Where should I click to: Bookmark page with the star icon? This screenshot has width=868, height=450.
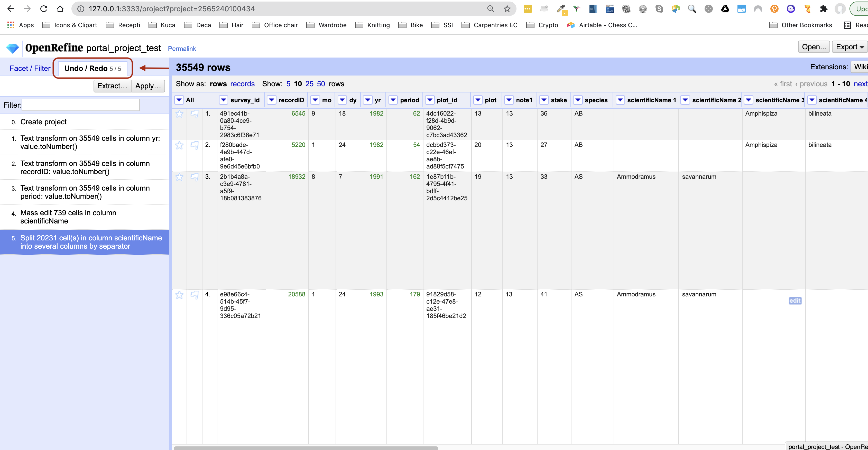click(x=507, y=9)
